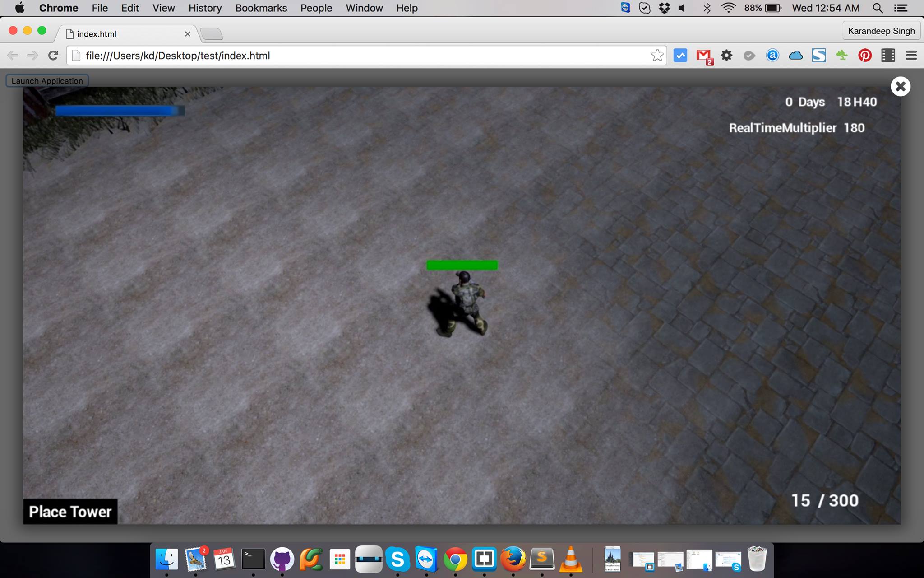
Task: Open the Wi-Fi status menu
Action: coord(728,8)
